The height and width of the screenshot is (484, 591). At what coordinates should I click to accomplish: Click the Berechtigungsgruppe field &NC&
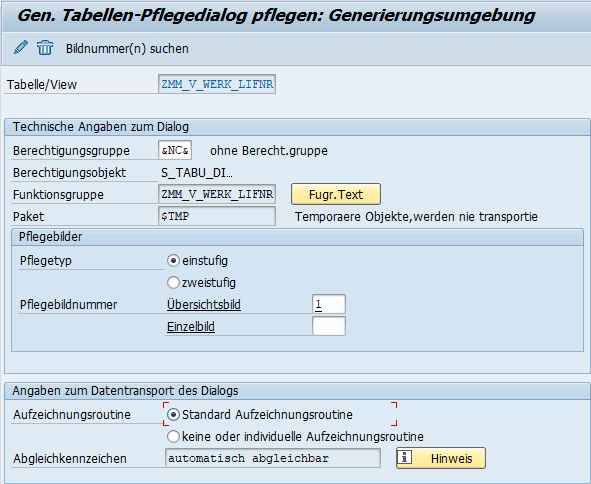click(175, 150)
